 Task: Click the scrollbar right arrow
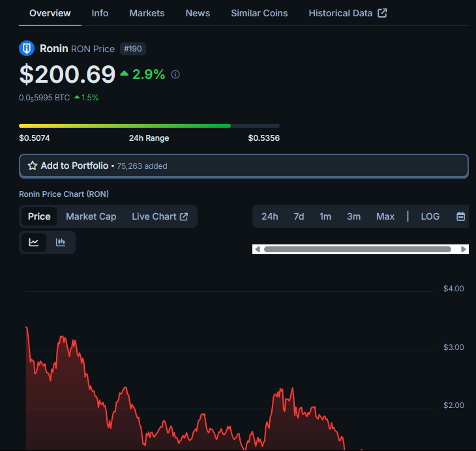463,249
